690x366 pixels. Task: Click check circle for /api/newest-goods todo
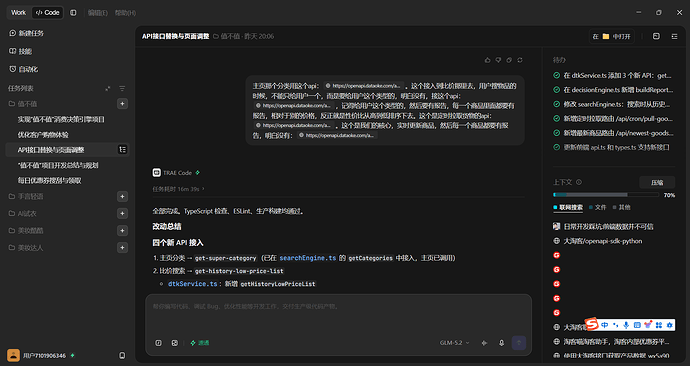tap(556, 133)
